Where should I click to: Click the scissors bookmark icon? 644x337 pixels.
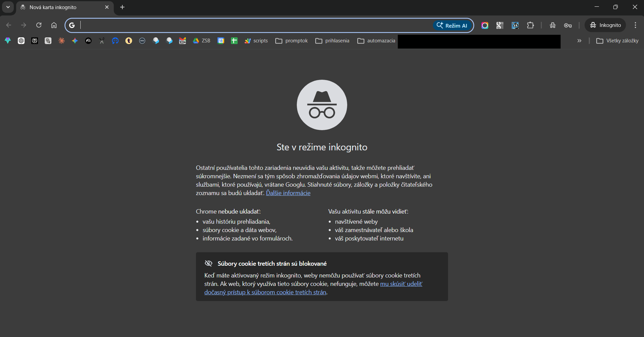pos(102,40)
